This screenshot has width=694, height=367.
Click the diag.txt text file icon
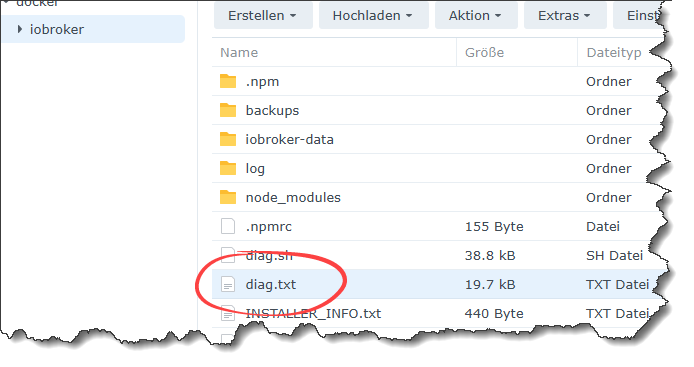tap(228, 284)
